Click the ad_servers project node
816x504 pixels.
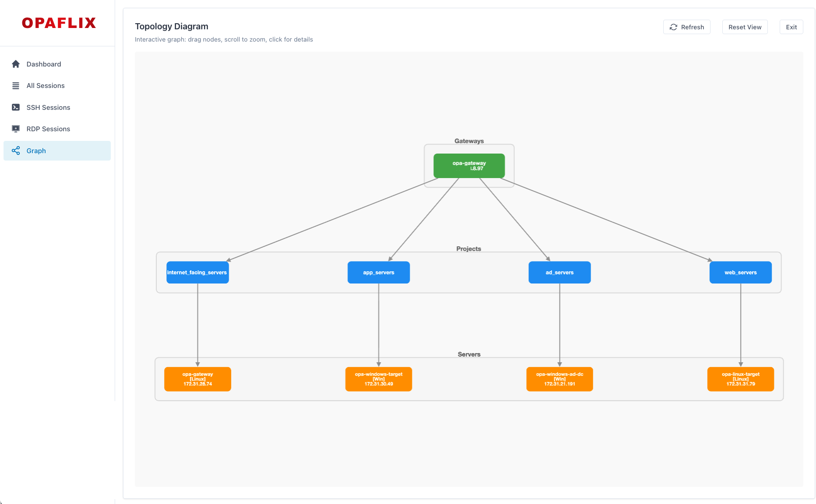coord(559,272)
